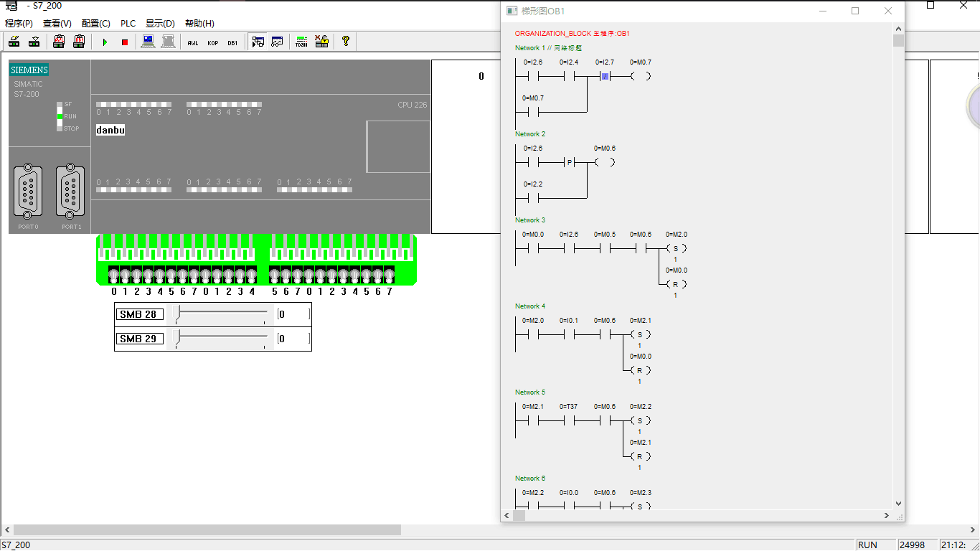
Task: Open the DB1 data block editor
Action: [232, 42]
